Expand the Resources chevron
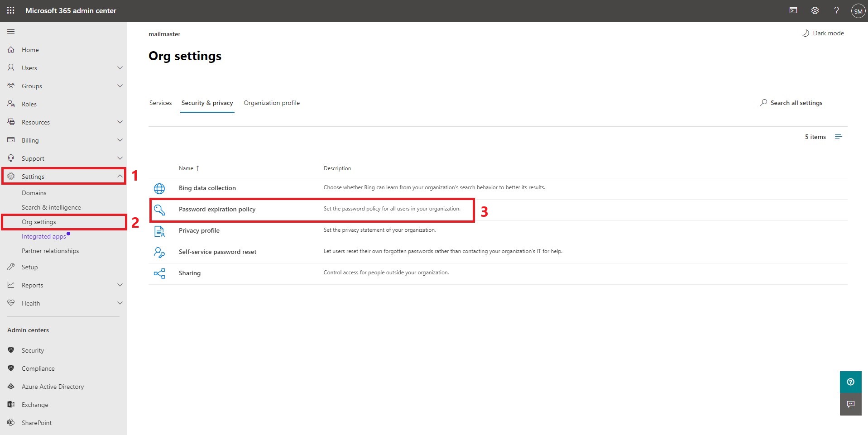 pyautogui.click(x=120, y=122)
